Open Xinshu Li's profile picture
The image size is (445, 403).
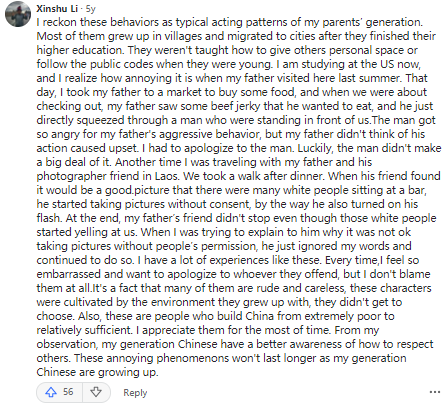(18, 14)
